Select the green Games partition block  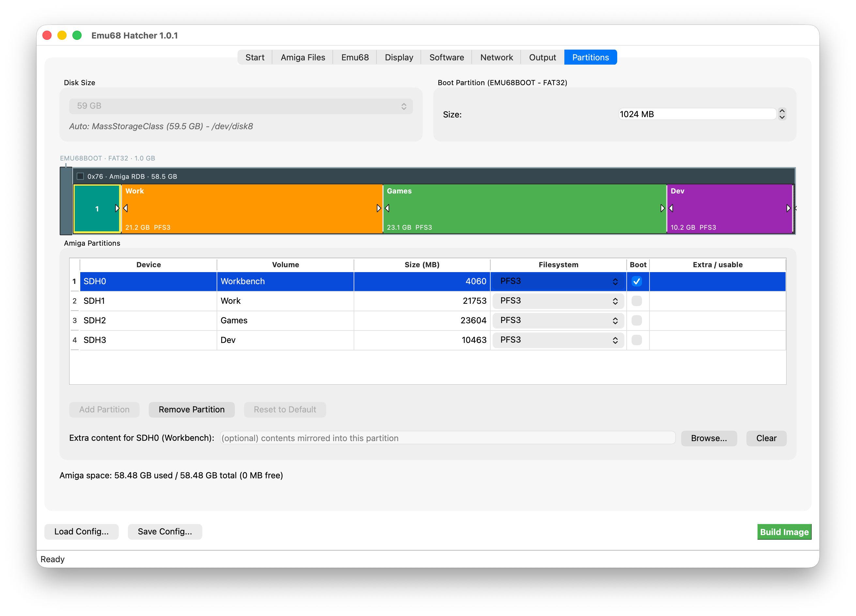pyautogui.click(x=525, y=208)
